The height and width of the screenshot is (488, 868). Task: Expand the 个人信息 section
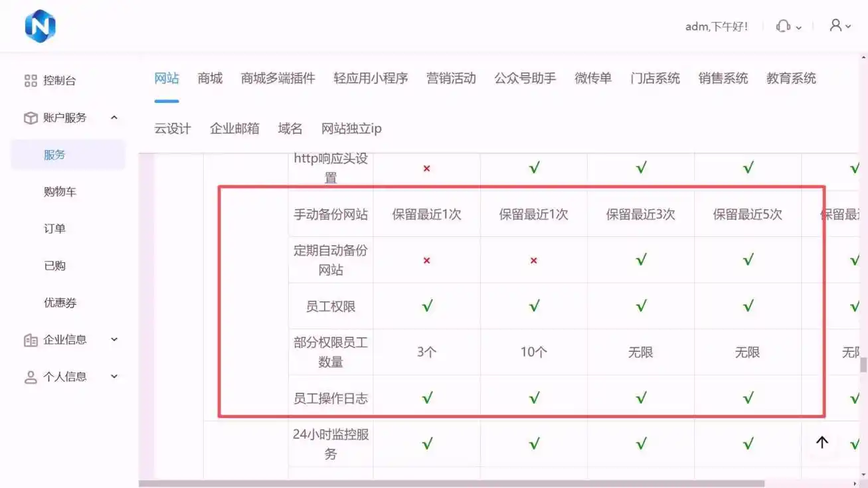coord(113,376)
